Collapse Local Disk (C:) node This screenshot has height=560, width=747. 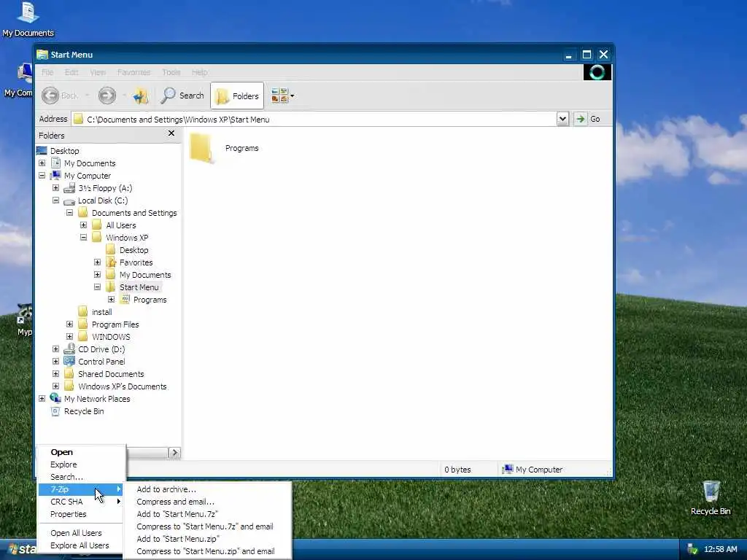55,201
